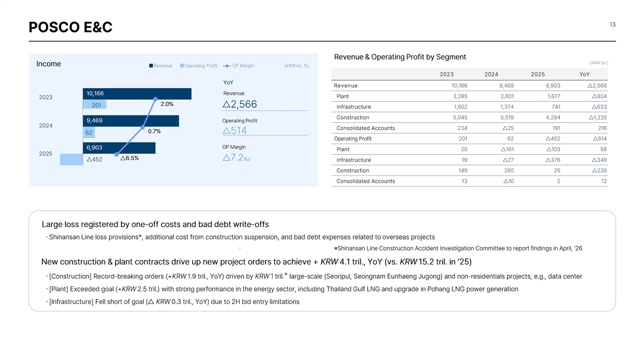Click the 2.0% OP margin data point
644x362 pixels.
pyautogui.click(x=155, y=100)
